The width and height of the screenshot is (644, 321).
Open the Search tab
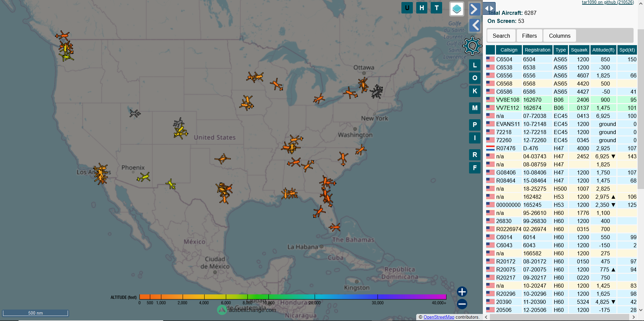click(x=501, y=36)
